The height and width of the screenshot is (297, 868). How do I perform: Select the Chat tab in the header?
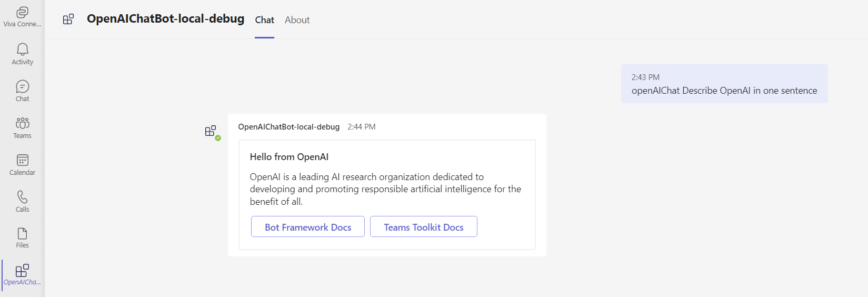[x=264, y=20]
